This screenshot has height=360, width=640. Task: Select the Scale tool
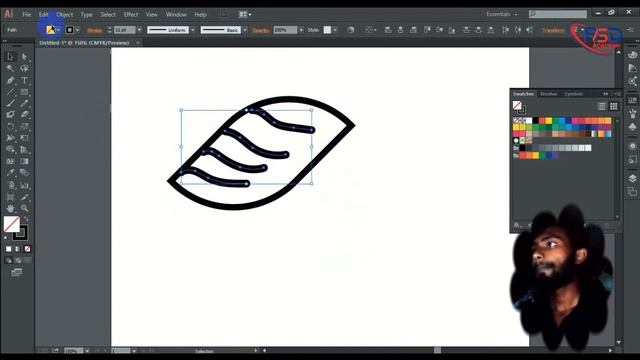coord(24,127)
